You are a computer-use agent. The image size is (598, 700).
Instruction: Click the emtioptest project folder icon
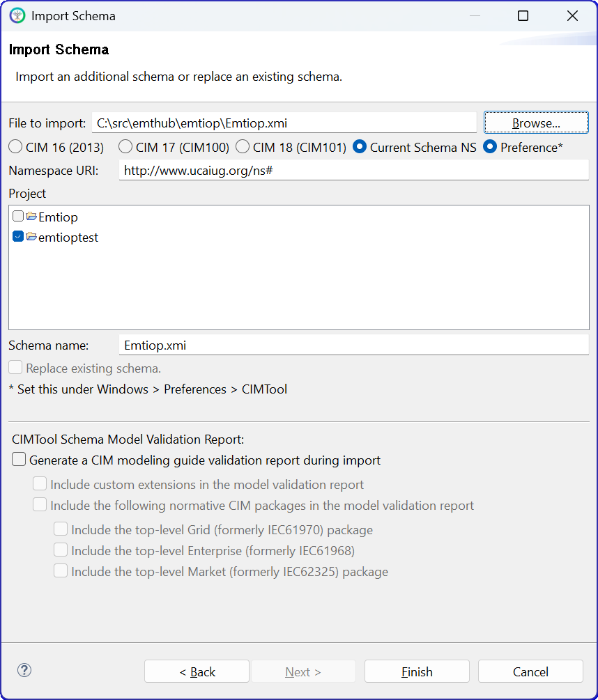[31, 237]
